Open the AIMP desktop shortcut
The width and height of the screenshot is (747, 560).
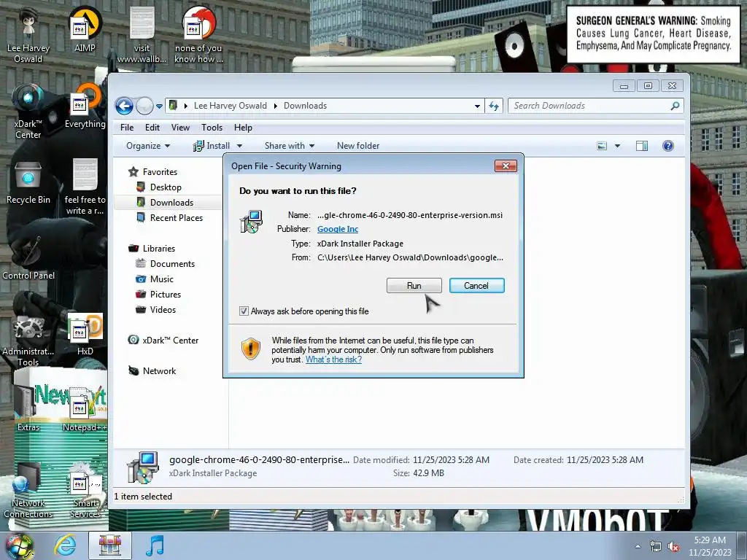click(85, 29)
